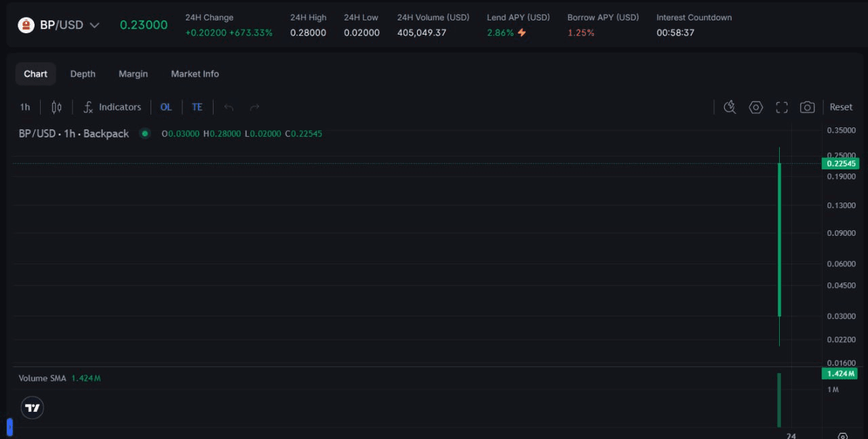
Task: Open chart settings hexagon icon
Action: pyautogui.click(x=755, y=107)
